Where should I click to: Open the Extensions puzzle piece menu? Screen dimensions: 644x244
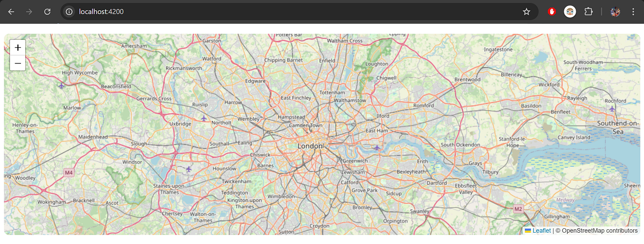click(589, 11)
